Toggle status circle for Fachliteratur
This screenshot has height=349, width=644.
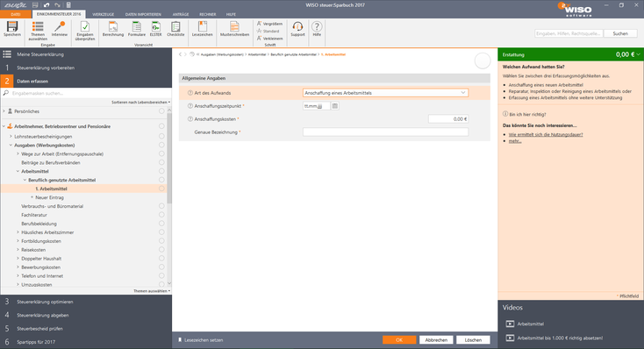click(x=161, y=215)
